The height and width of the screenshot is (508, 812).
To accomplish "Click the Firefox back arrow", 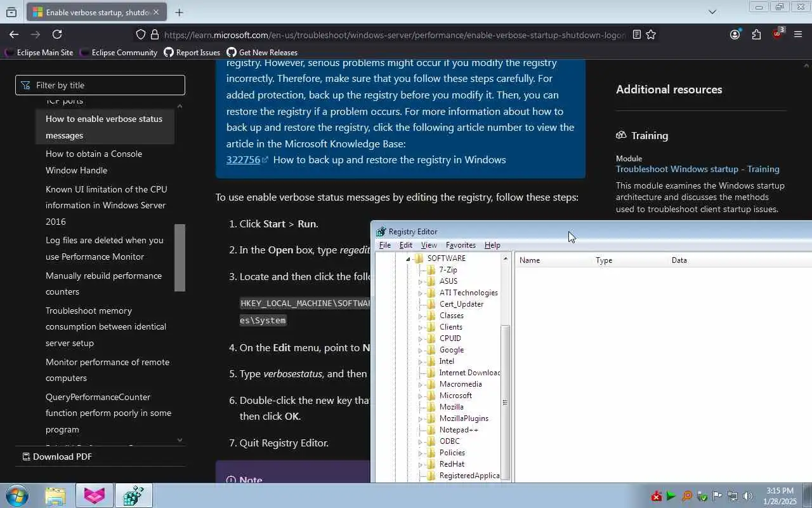I will (14, 34).
